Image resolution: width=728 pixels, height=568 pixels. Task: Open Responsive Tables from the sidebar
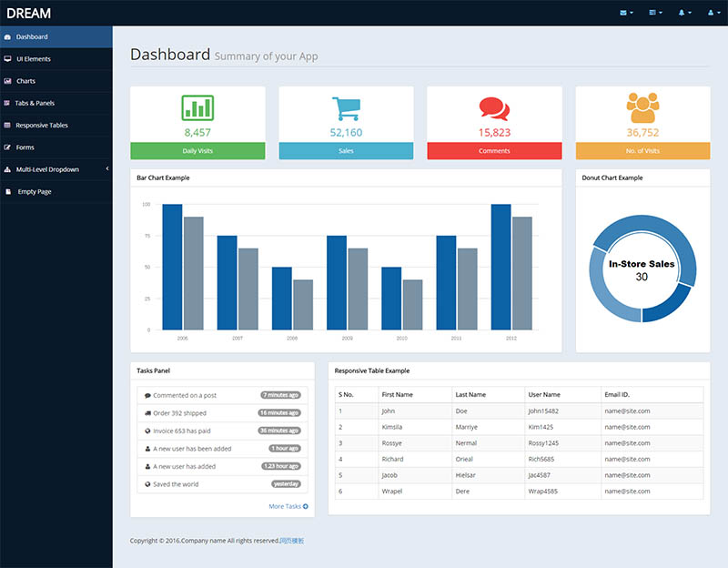[41, 126]
